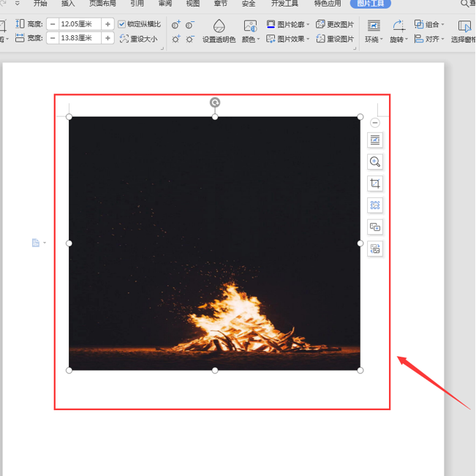Open the 开发工具 tab

pos(284,4)
